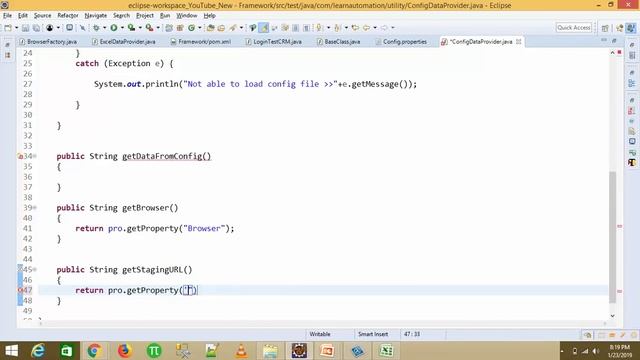Screen dimensions: 640x360
Task: Switch to the Java perspective icon
Action: point(631,28)
